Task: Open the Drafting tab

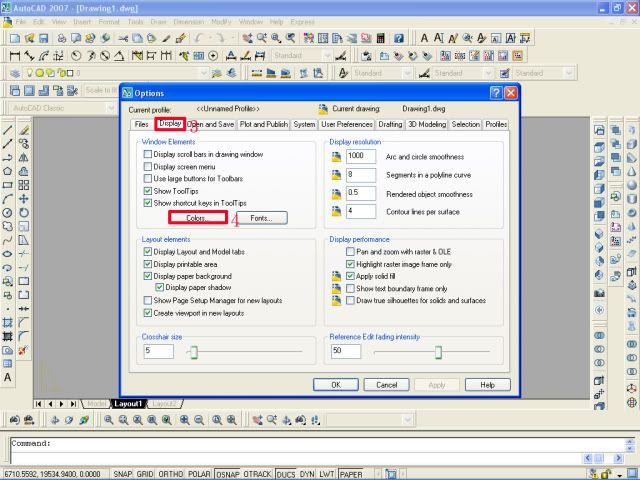Action: pyautogui.click(x=390, y=124)
